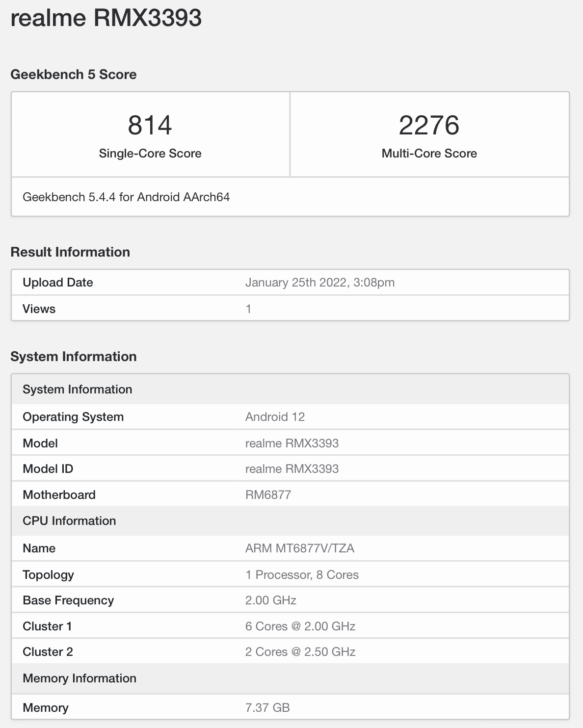This screenshot has height=728, width=583.
Task: Select the 2276 multi-core score value
Action: point(429,125)
